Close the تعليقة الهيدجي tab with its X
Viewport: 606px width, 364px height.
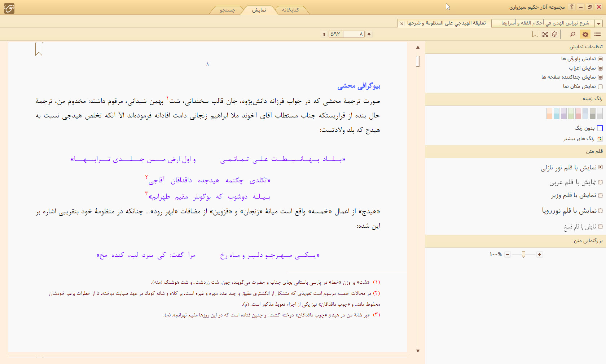(x=402, y=23)
